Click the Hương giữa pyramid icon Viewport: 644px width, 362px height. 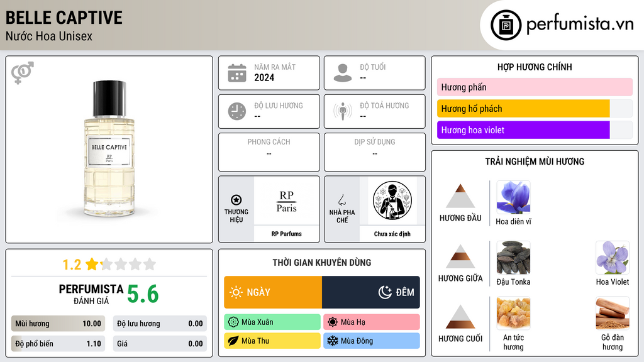click(460, 256)
